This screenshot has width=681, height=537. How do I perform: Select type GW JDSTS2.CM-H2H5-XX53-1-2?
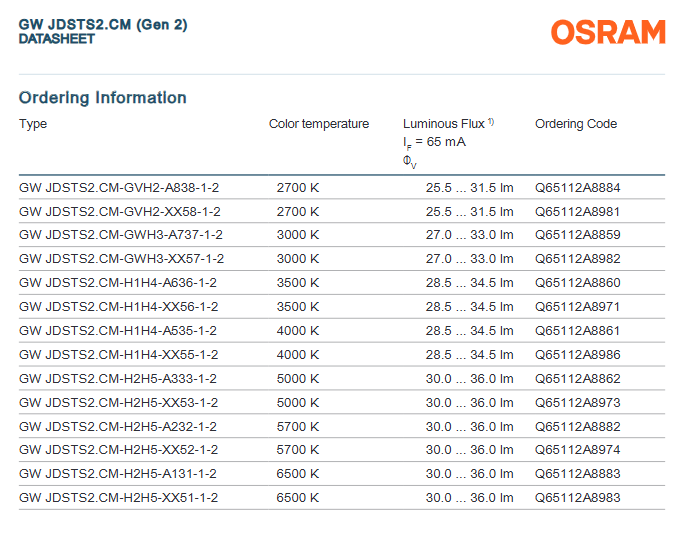(x=119, y=402)
